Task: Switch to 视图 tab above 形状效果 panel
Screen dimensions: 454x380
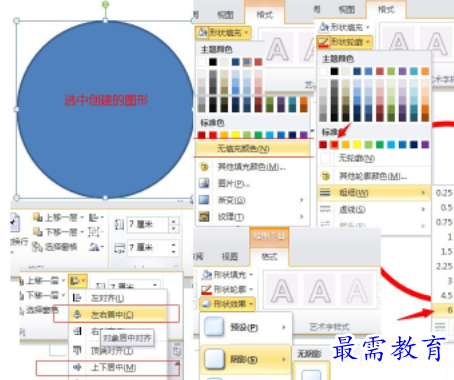Action: [x=230, y=256]
